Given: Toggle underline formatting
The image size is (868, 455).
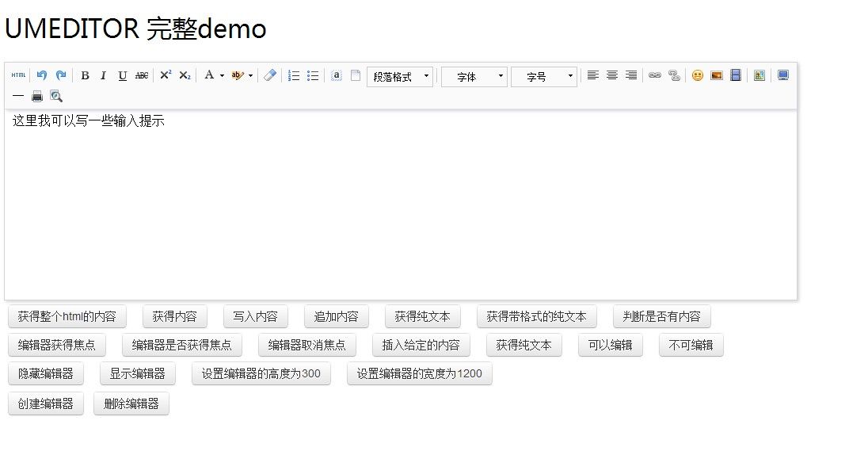Looking at the screenshot, I should 122,75.
